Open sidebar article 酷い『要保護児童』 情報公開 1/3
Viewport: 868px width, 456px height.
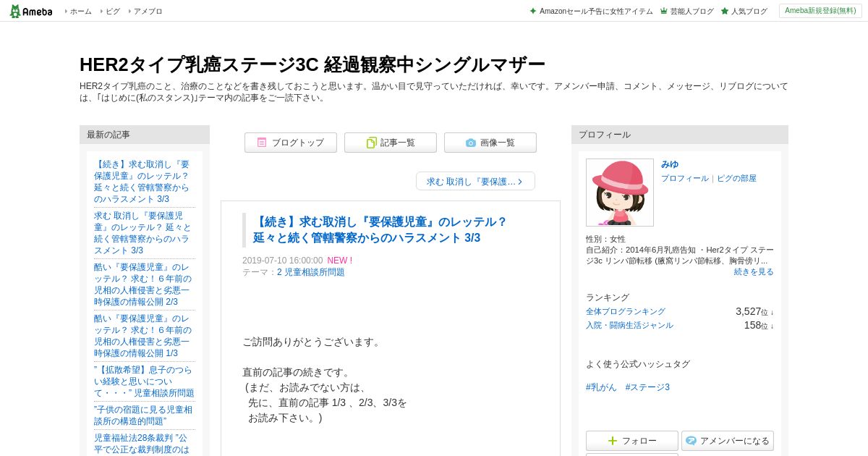tap(144, 336)
